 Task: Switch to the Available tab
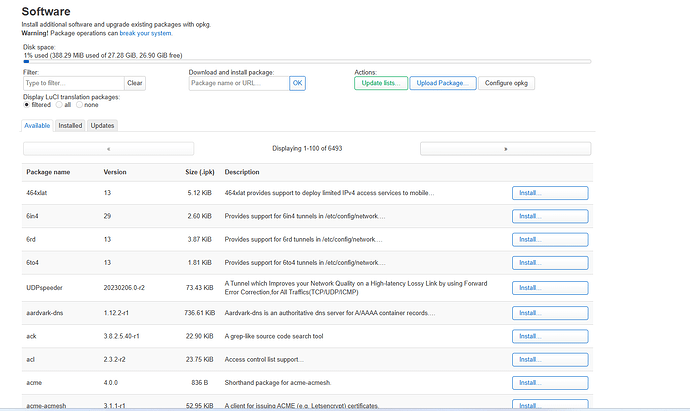click(x=37, y=125)
